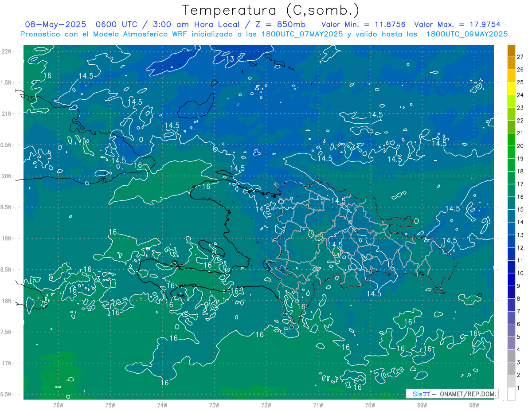532x411 pixels.
Task: Click the "19N" latitude label
Action: [7, 238]
